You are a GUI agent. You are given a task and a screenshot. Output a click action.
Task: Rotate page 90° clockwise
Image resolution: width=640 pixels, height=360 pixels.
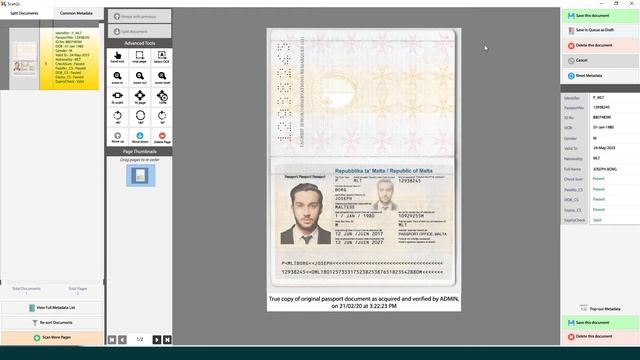[x=162, y=117]
